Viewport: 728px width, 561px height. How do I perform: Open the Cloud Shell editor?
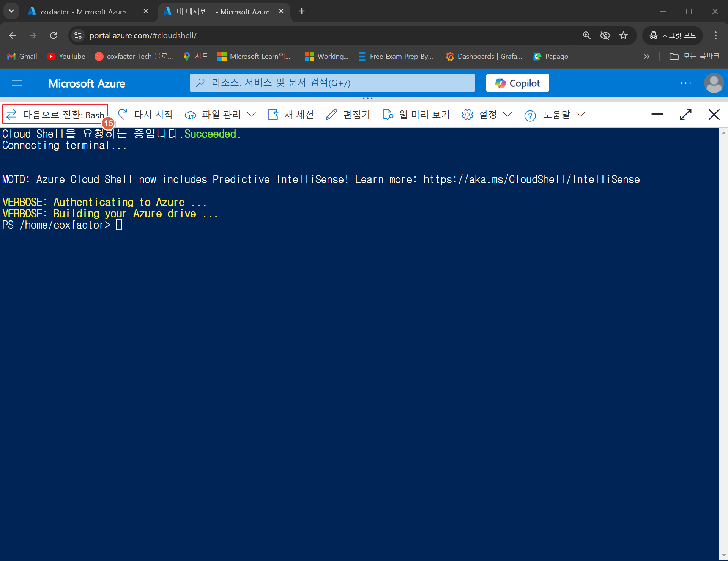point(348,114)
